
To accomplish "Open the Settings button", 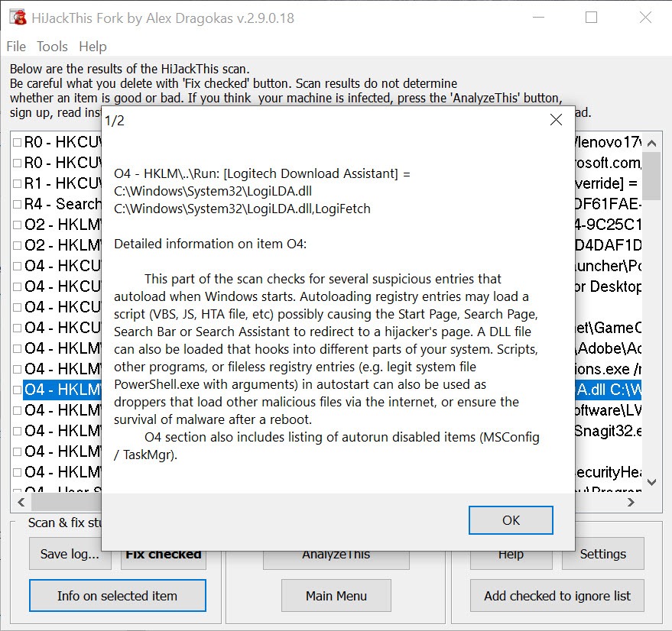I will 602,554.
